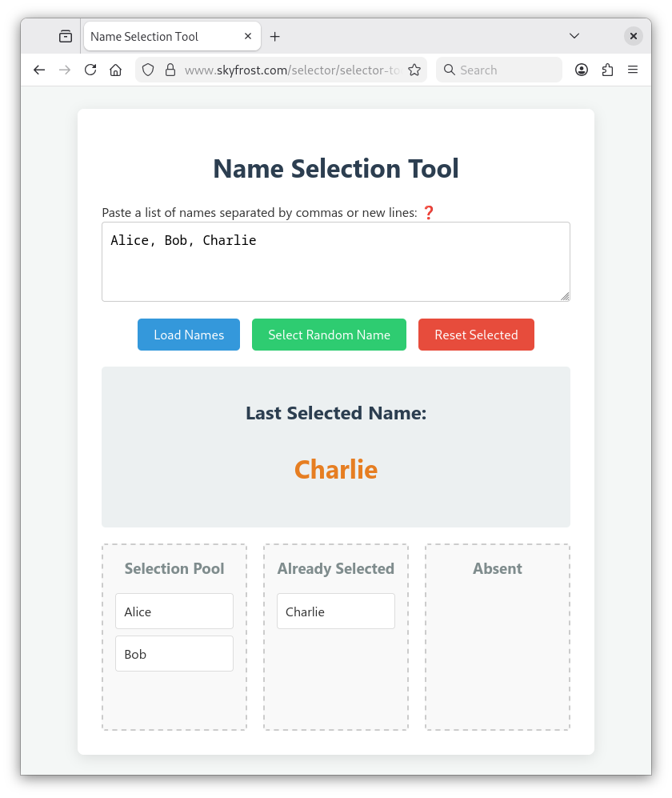Image resolution: width=672 pixels, height=798 pixels.
Task: Click the red question mark help icon
Action: (x=428, y=213)
